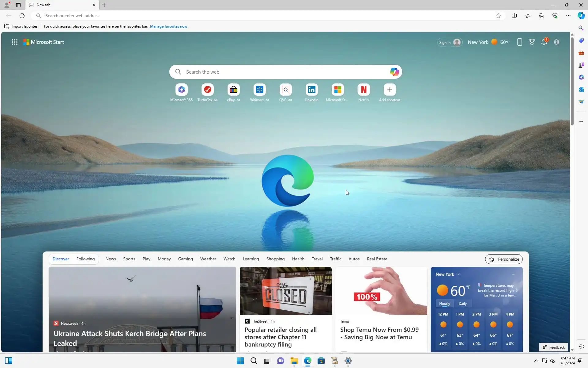Open the Netflix quick link tile
The image size is (588, 368).
coord(364,90)
